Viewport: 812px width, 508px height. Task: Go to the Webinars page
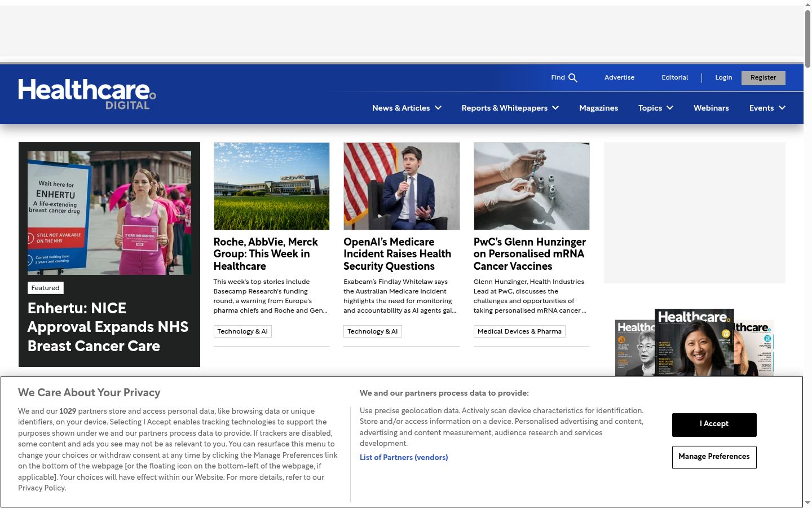711,108
